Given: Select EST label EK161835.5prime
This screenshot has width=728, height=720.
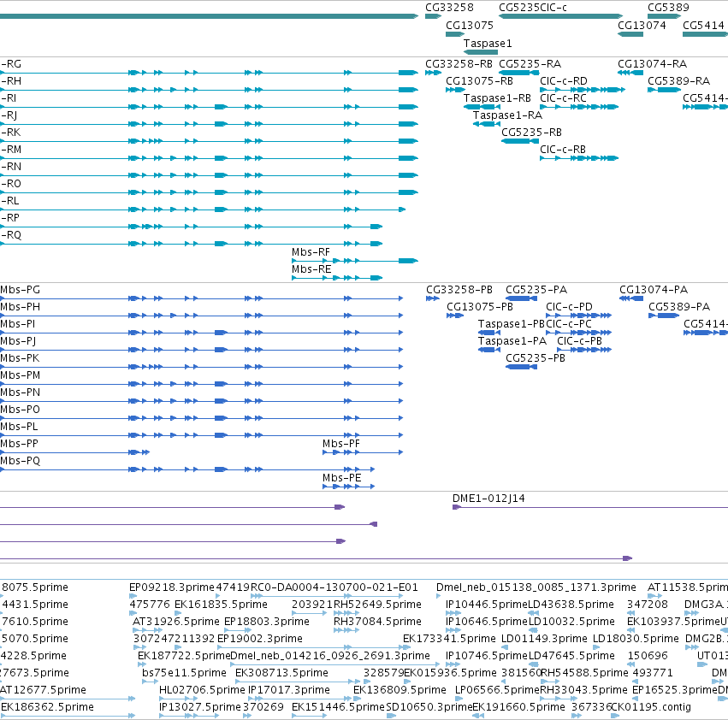Looking at the screenshot, I should [x=221, y=605].
